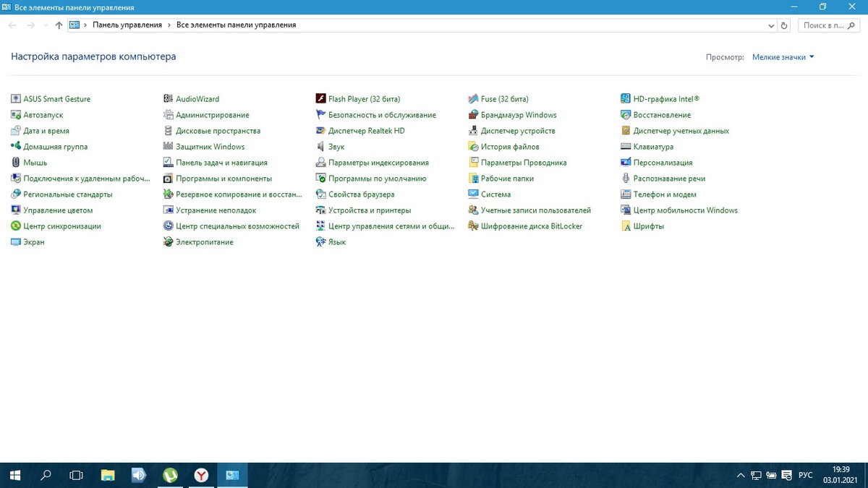Open the Flash Player (32 бита) icon
The width and height of the screenshot is (868, 488).
point(321,99)
